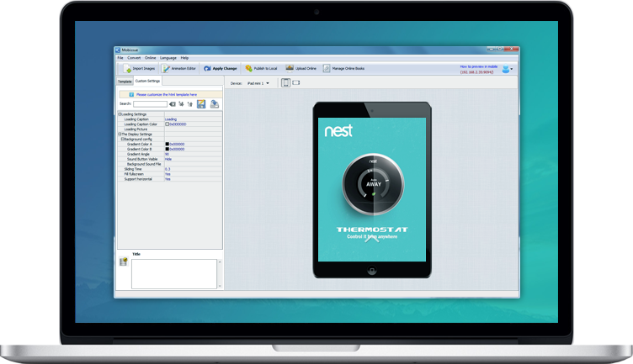Select the portrait orientation icon
633x364 pixels.
pos(286,82)
